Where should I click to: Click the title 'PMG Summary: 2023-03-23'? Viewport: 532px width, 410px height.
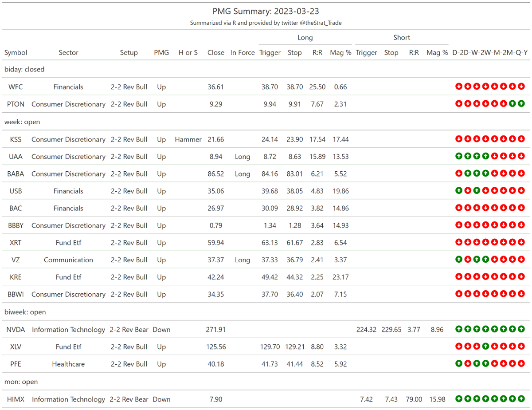[x=266, y=11]
